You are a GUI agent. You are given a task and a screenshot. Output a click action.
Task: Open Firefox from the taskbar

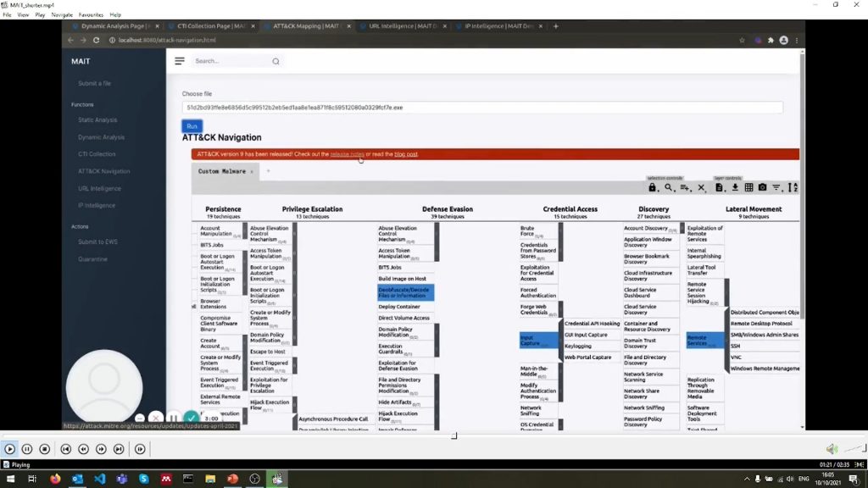[55, 479]
